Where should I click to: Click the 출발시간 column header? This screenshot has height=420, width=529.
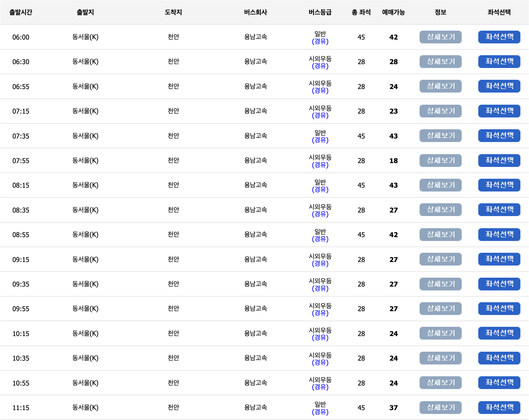click(x=21, y=12)
